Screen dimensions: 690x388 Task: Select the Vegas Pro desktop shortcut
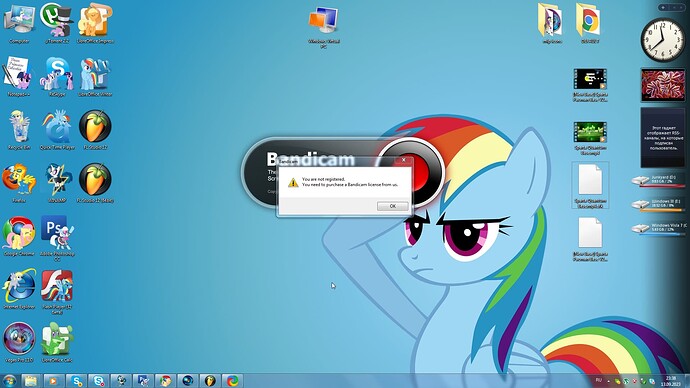click(x=19, y=342)
